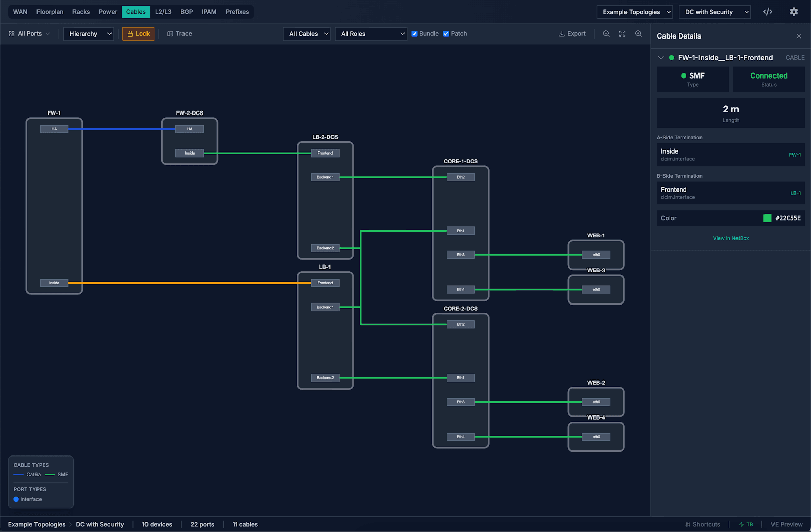Uncheck the Bundle checkbox
Viewport: 811px width, 532px height.
pos(414,34)
